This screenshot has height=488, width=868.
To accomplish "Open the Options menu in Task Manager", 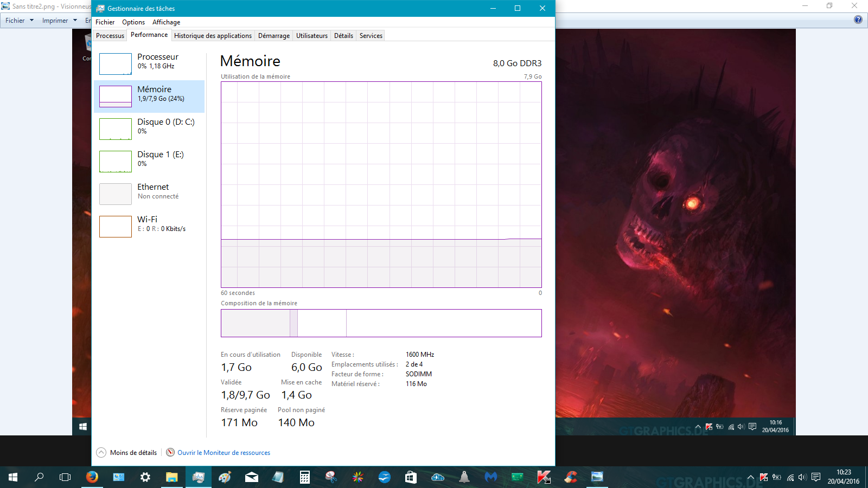I will 133,22.
